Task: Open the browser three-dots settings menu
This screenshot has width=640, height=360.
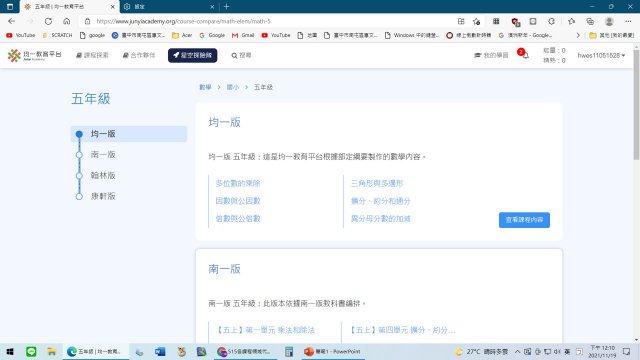Action: point(628,21)
